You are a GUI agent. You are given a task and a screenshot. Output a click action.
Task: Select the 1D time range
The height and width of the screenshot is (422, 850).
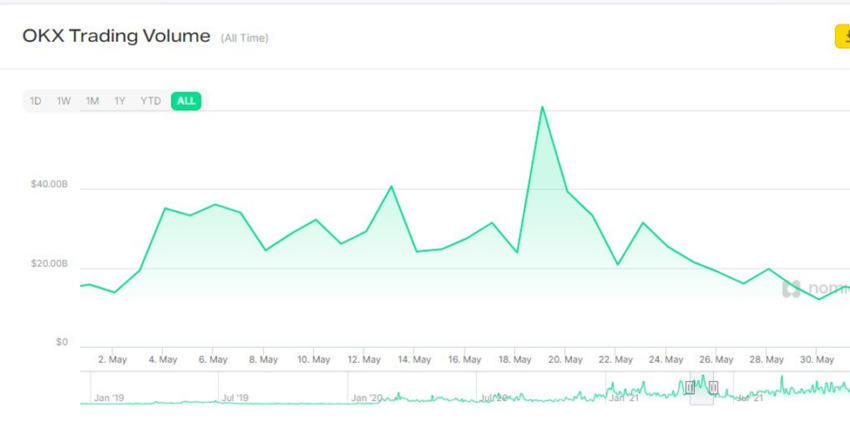tap(35, 101)
